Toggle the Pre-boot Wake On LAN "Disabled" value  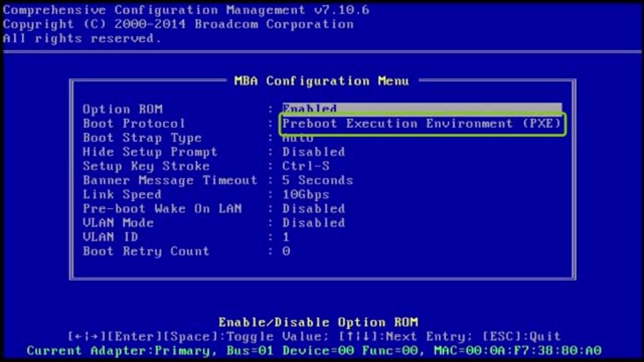[313, 209]
